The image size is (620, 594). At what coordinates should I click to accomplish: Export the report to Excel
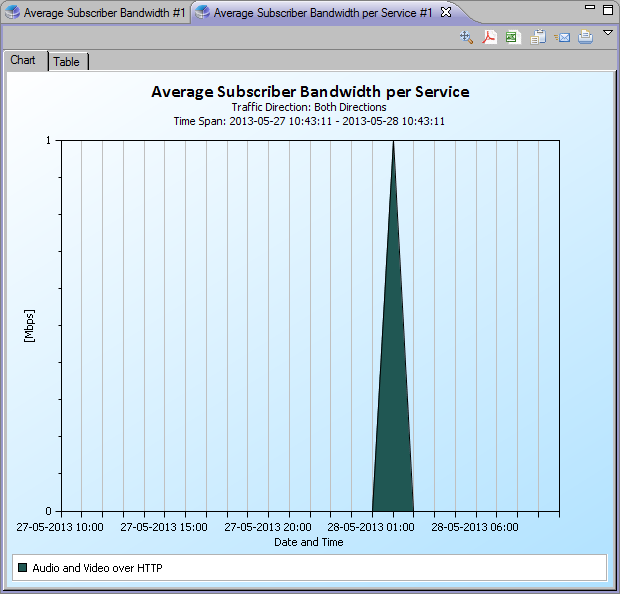point(513,38)
